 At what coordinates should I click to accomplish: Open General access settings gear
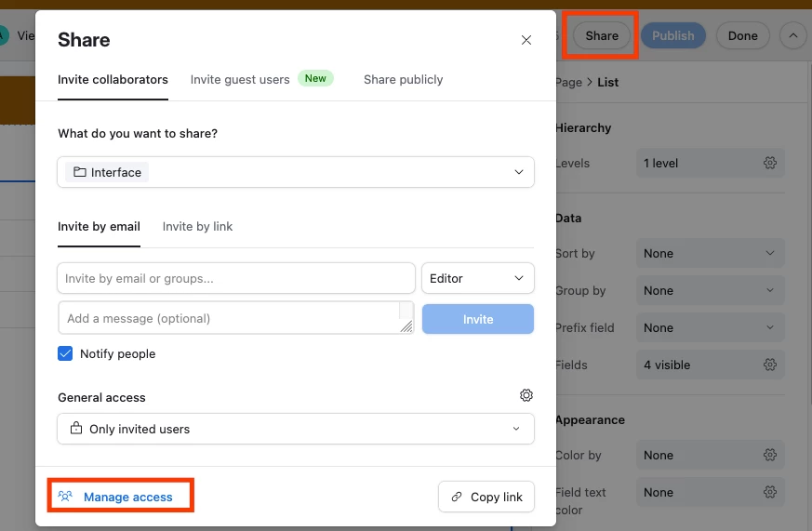(526, 395)
